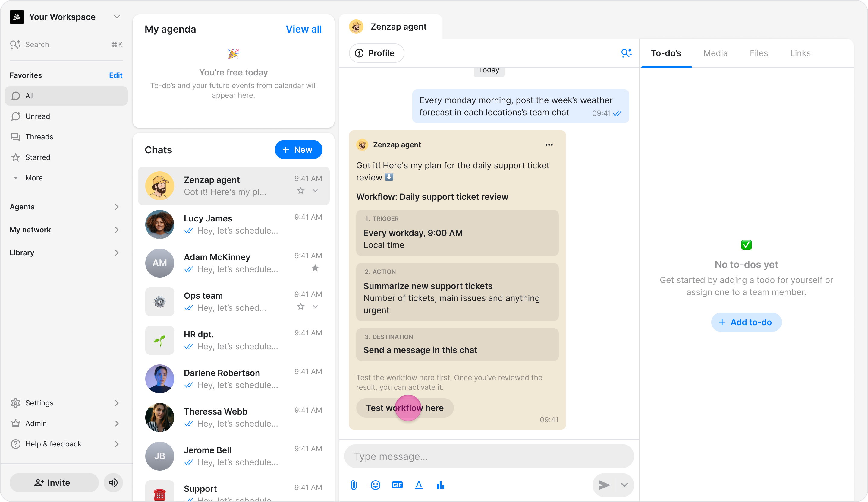Click Zenzap agent avatar in chat header

356,27
